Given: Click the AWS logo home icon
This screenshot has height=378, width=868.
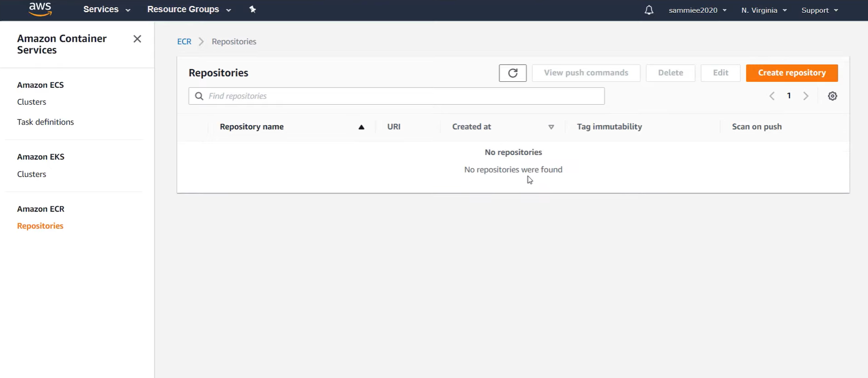Looking at the screenshot, I should coord(40,9).
